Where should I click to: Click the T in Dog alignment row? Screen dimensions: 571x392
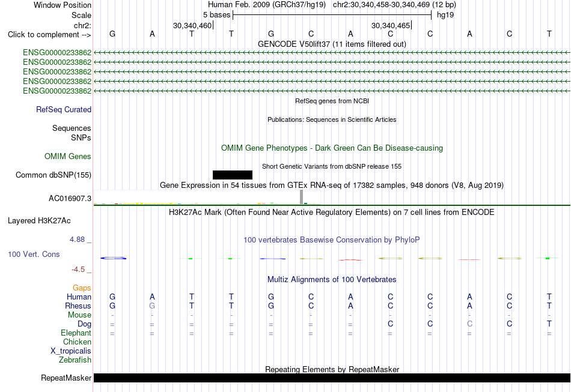[x=549, y=324]
